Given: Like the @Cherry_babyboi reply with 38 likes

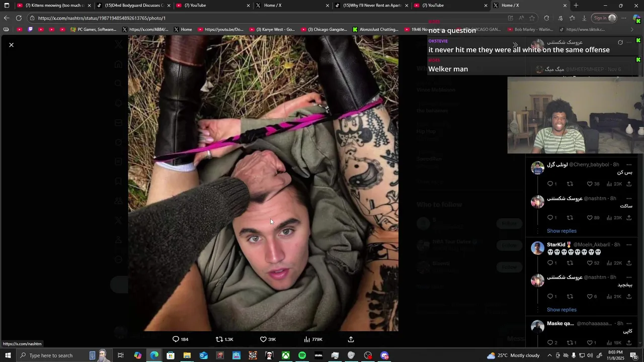Looking at the screenshot, I should (x=593, y=184).
